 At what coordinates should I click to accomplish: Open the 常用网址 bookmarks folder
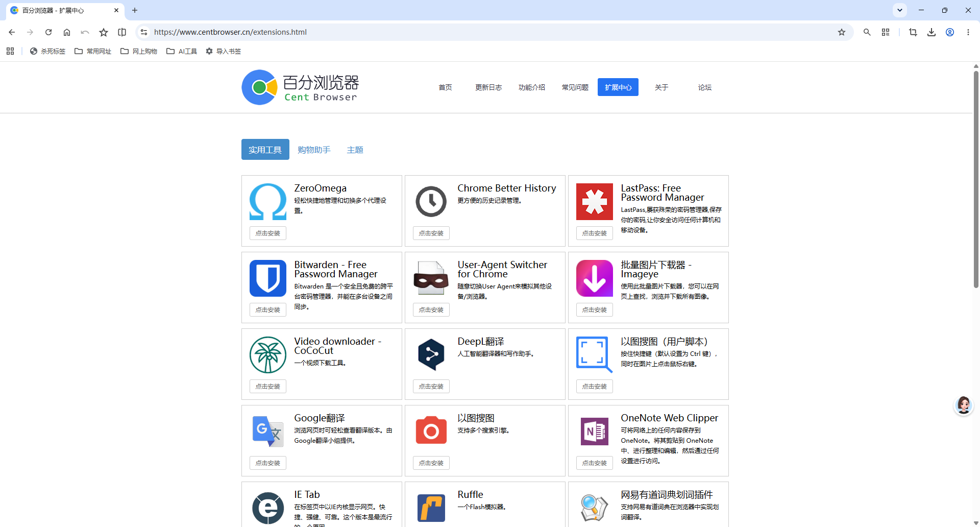click(93, 51)
